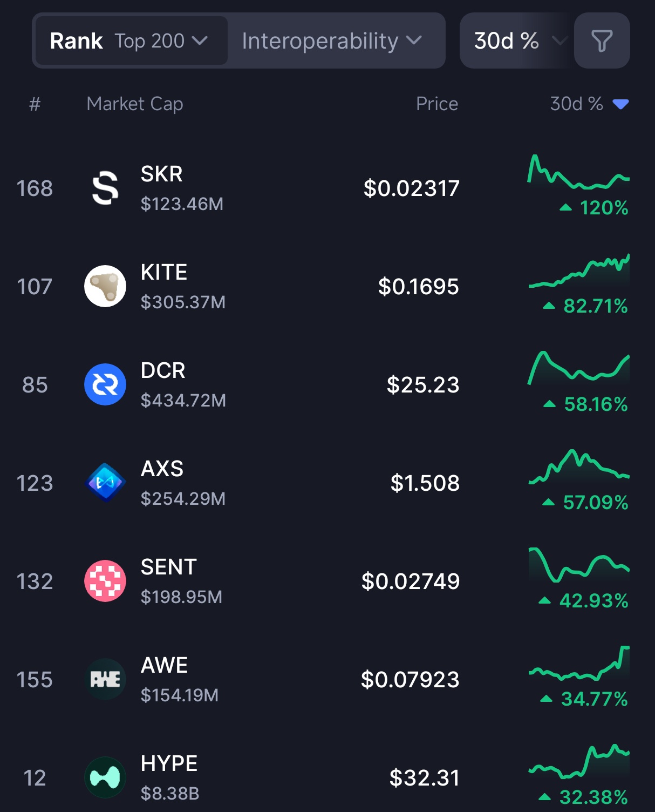Open the KITE 30d sparkline chart
The width and height of the screenshot is (655, 812).
[x=578, y=272]
